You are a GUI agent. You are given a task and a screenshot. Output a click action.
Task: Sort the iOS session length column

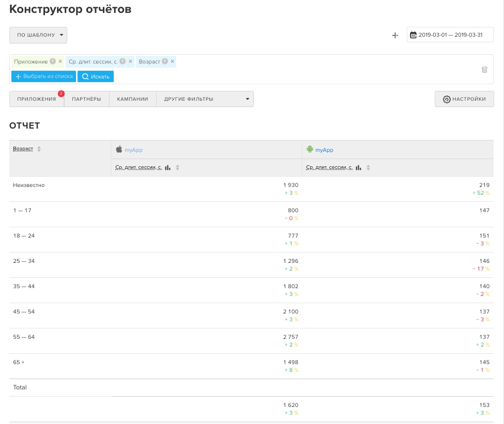click(178, 168)
